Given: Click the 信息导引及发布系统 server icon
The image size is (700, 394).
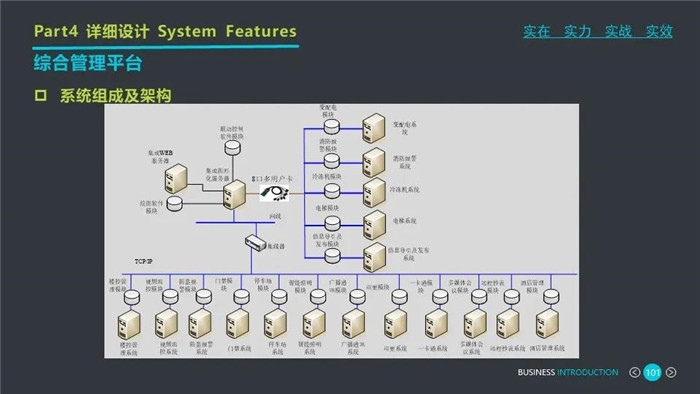Looking at the screenshot, I should pos(374,257).
